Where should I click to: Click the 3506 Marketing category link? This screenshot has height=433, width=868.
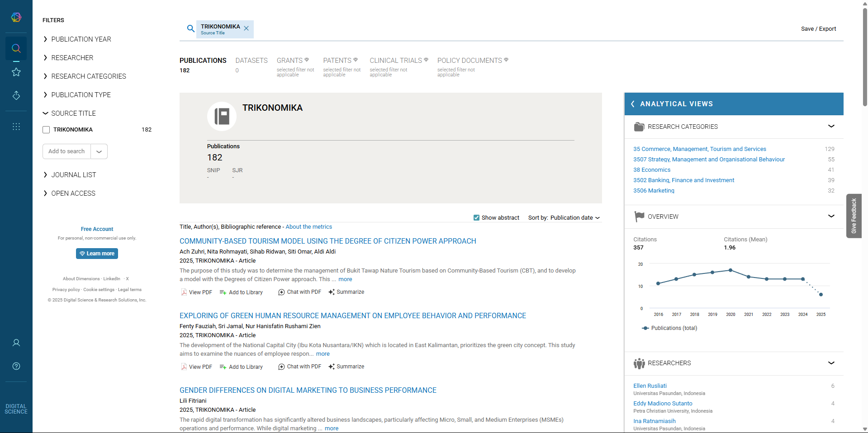coord(654,191)
